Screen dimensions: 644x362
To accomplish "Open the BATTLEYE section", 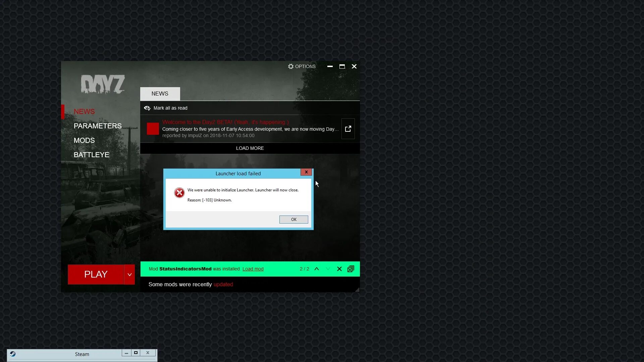I will coord(91,155).
